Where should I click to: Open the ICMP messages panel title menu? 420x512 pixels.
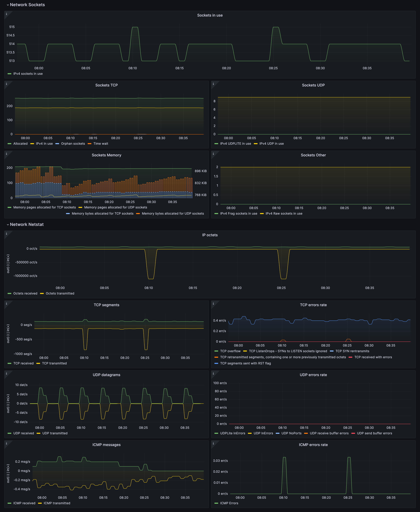[x=106, y=445]
